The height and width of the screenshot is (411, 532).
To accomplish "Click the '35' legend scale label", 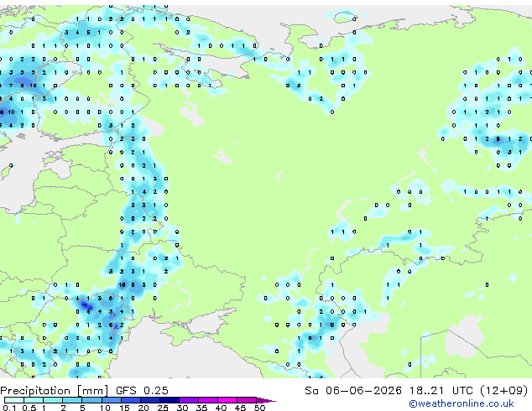I will click(201, 408).
